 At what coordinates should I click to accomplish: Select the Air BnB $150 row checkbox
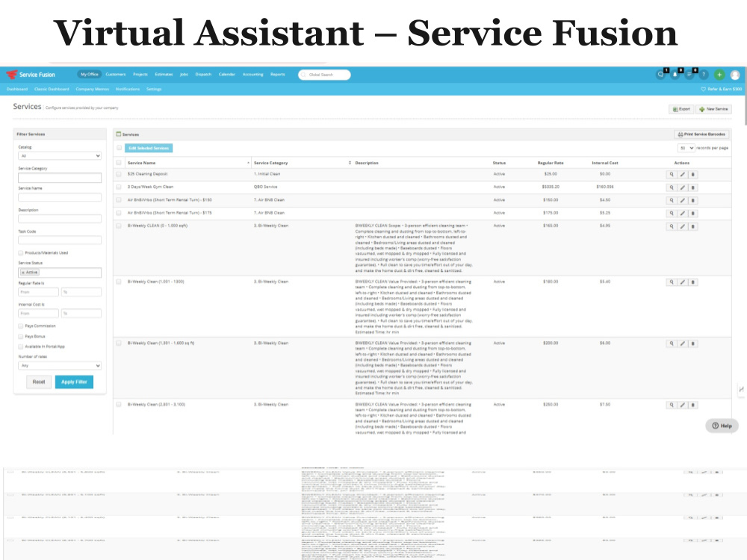tap(119, 200)
